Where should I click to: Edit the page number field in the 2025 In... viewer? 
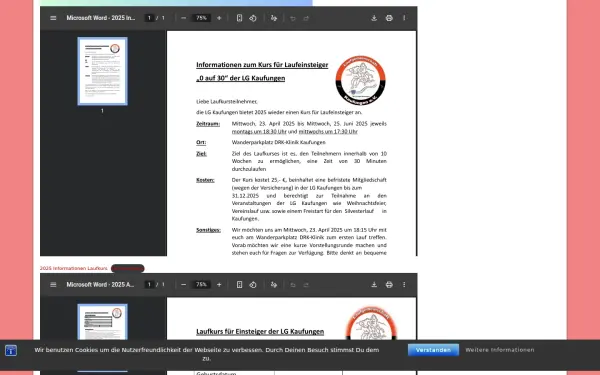[x=149, y=18]
